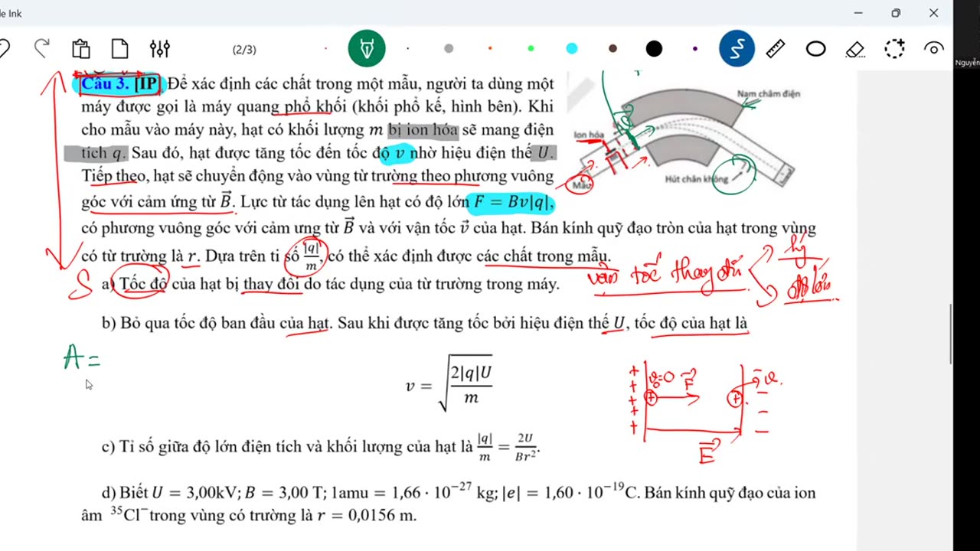Click the 'r = 0,0156 m' value

click(367, 515)
